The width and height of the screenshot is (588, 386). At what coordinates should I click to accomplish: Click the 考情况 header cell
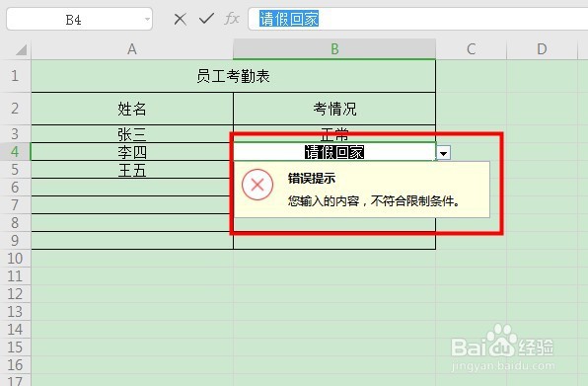tap(334, 109)
